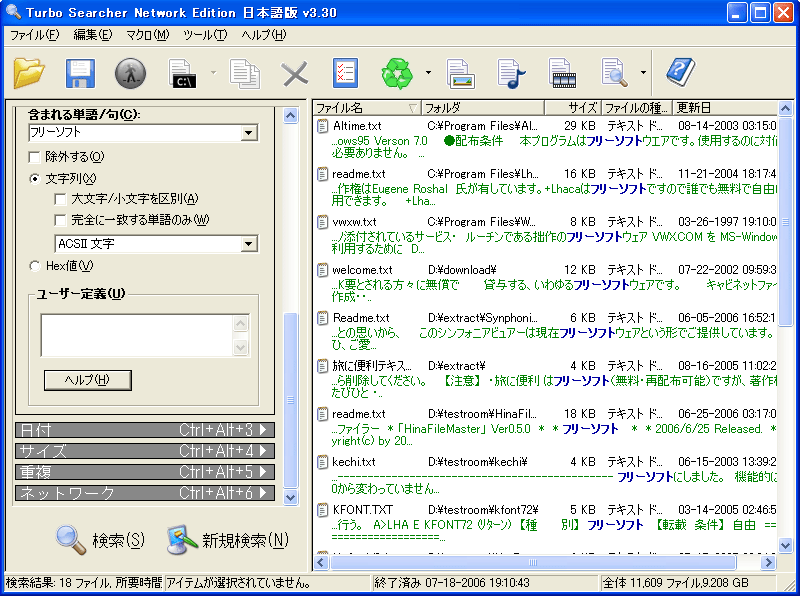Click the round walking-person stop icon
The width and height of the screenshot is (800, 596).
(x=131, y=74)
